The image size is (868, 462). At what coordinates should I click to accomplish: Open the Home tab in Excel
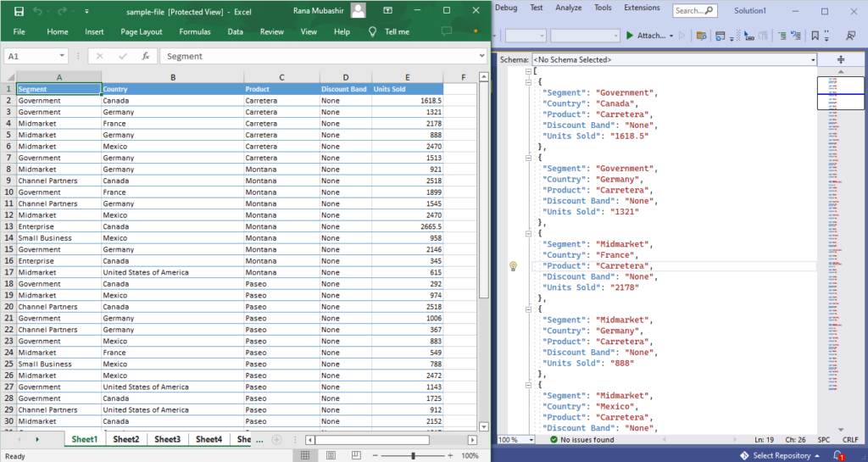pos(58,31)
